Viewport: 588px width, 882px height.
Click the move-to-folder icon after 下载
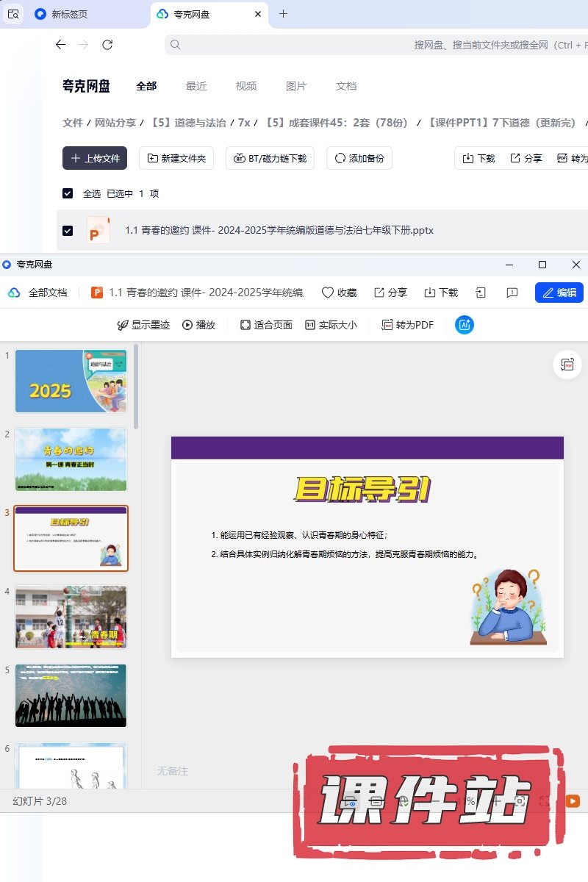[x=481, y=293]
